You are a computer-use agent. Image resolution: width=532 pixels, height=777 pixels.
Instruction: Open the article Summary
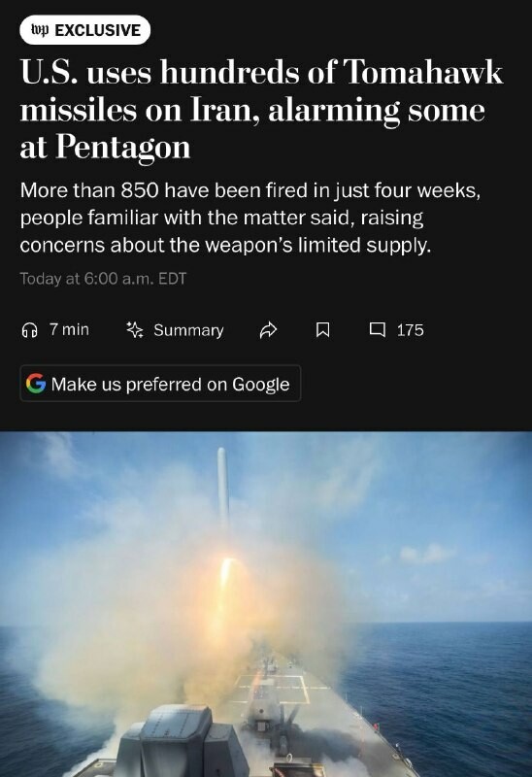pyautogui.click(x=188, y=330)
